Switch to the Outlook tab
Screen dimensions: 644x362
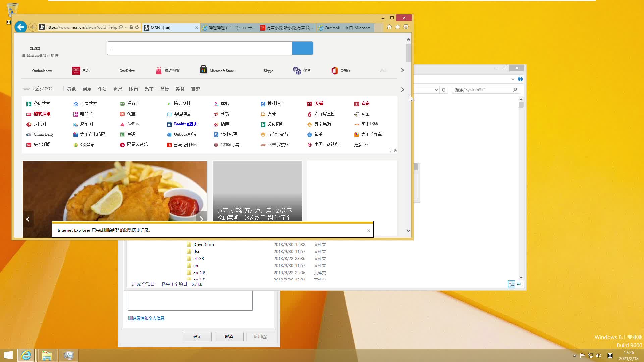click(345, 28)
